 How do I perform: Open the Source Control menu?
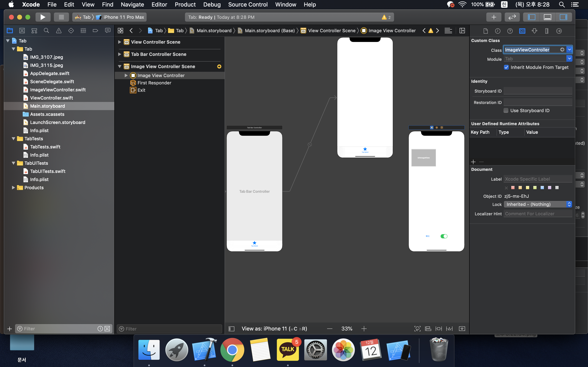pyautogui.click(x=248, y=4)
